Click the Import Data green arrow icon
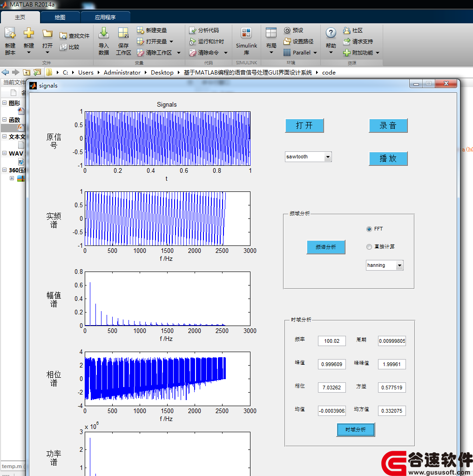The width and height of the screenshot is (473, 476). (104, 33)
